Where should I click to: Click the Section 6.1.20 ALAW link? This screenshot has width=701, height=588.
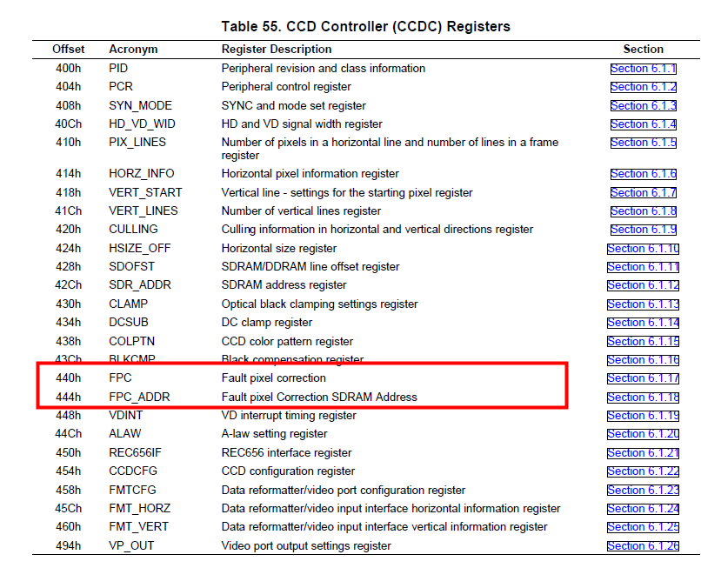(x=643, y=434)
